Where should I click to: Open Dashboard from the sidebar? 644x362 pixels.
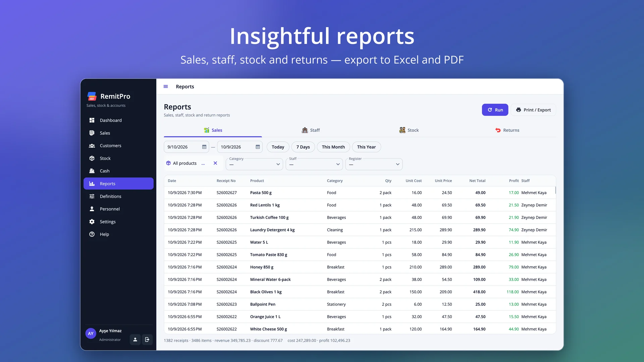118,120
